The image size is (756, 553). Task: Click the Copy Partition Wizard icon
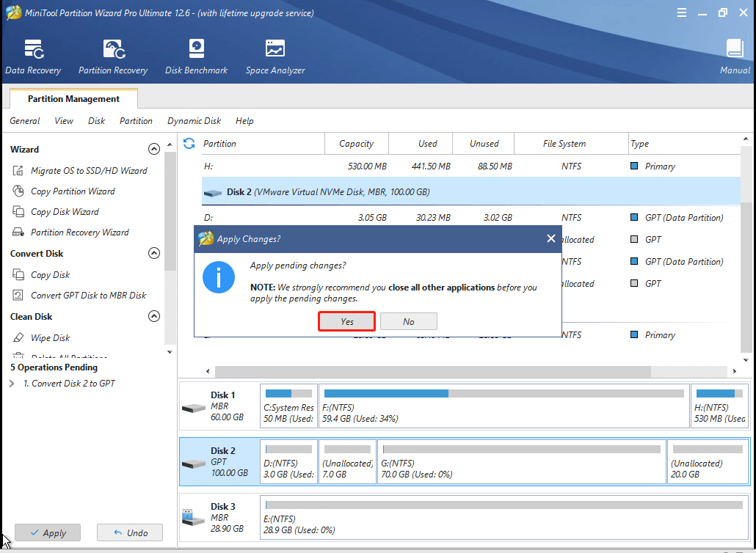pyautogui.click(x=18, y=191)
